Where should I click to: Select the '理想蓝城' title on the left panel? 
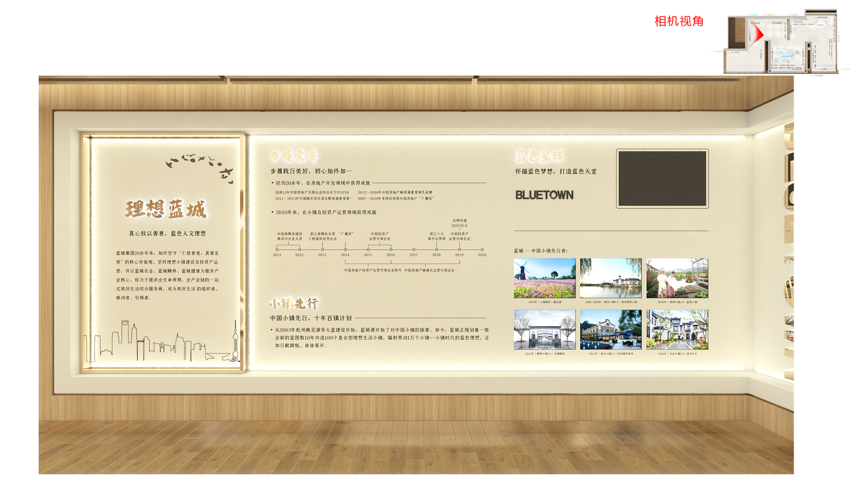(x=166, y=209)
